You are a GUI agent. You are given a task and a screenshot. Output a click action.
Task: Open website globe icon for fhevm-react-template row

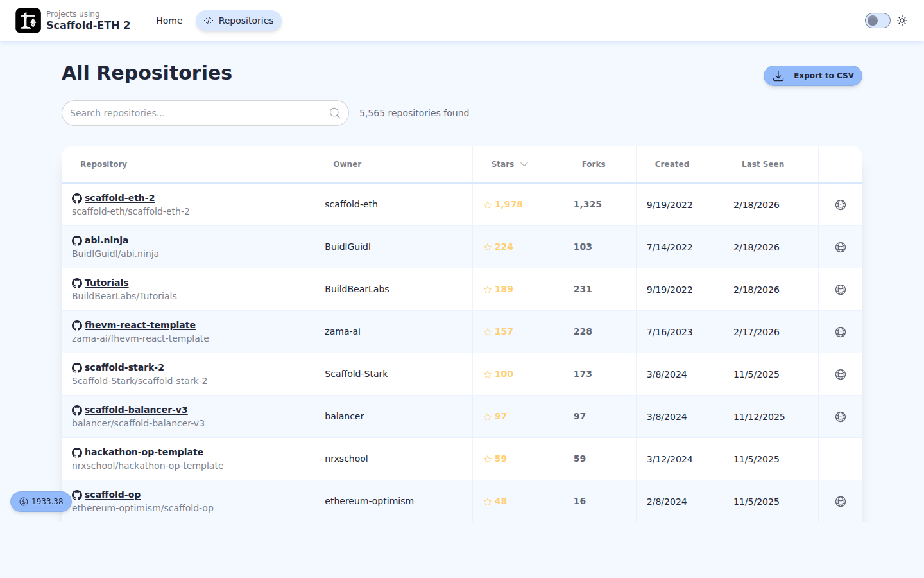click(x=841, y=332)
